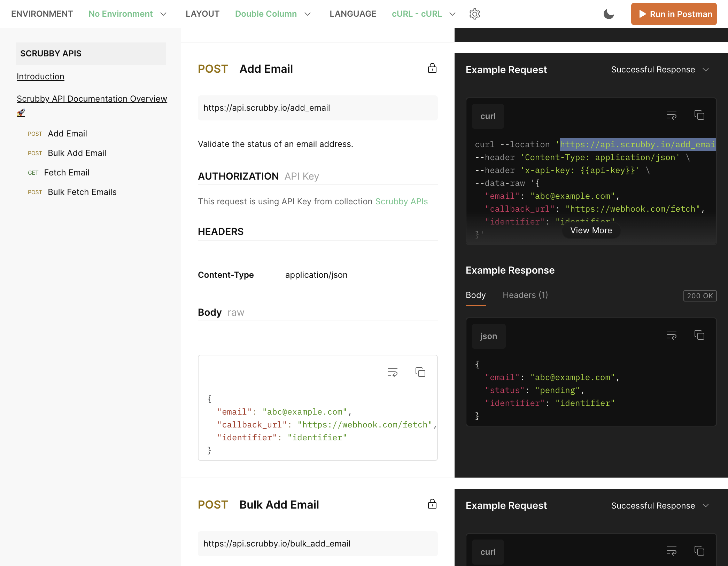Click the curl language label in Add Email example
Viewport: 728px width, 566px height.
488,116
